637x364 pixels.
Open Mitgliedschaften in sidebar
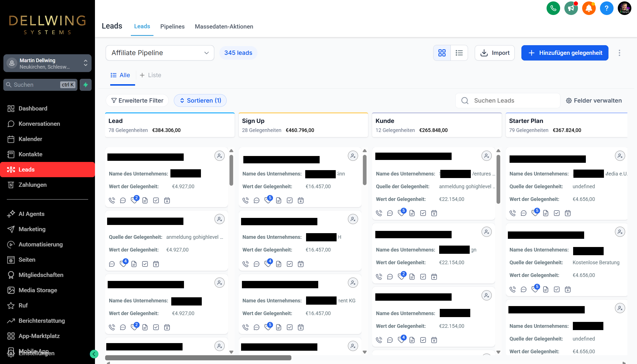click(x=47, y=275)
